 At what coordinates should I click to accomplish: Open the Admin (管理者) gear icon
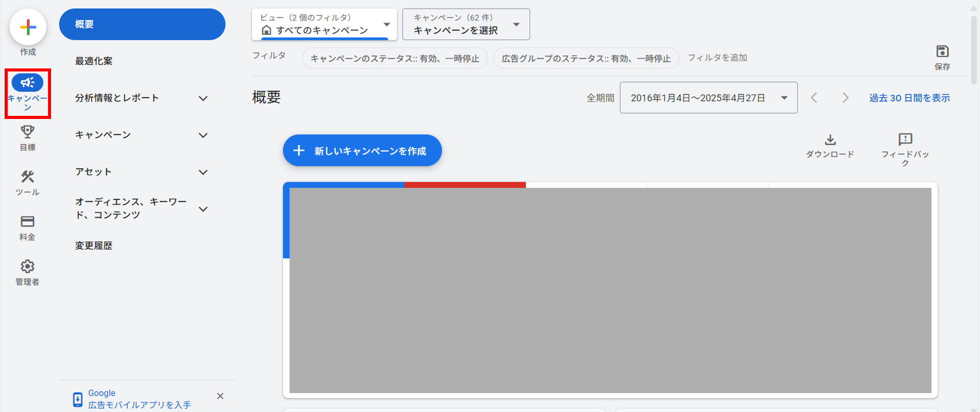[28, 266]
